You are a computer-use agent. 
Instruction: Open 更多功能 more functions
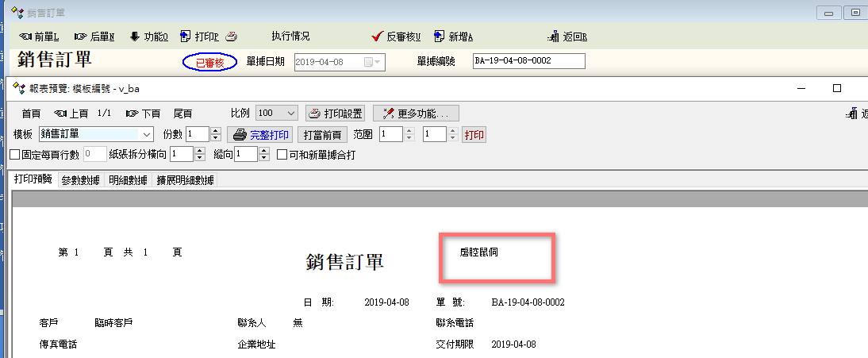tap(416, 114)
